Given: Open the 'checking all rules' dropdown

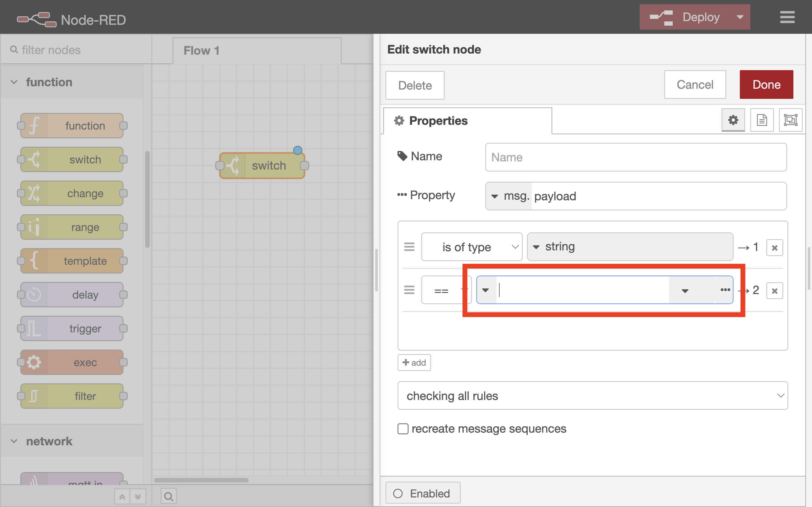Looking at the screenshot, I should click(x=593, y=396).
